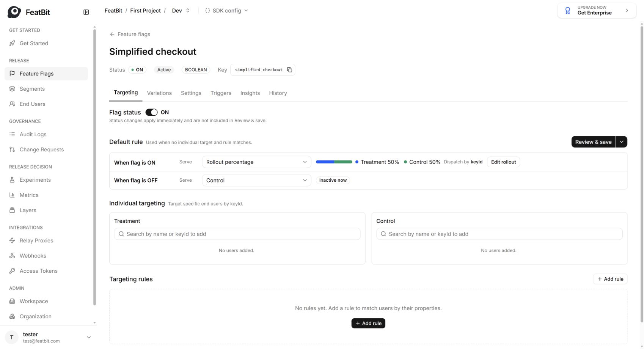Go back using the Feature flags arrow

tap(112, 34)
